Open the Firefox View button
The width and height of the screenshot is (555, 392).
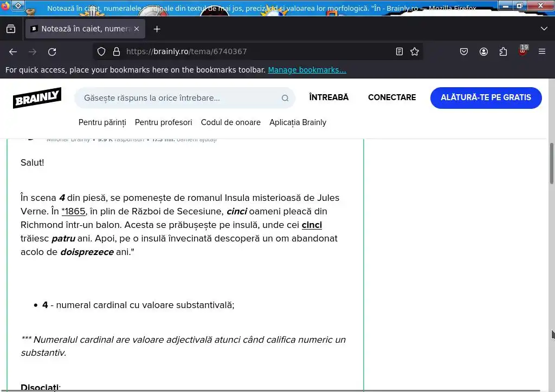tap(11, 29)
